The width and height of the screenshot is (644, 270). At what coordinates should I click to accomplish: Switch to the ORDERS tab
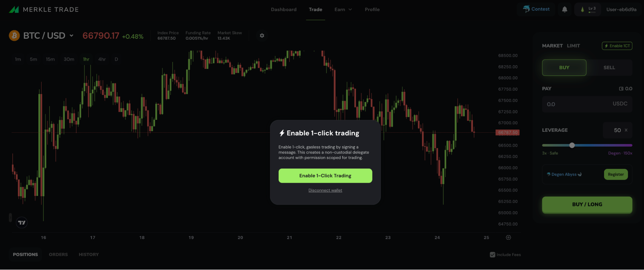tap(58, 255)
